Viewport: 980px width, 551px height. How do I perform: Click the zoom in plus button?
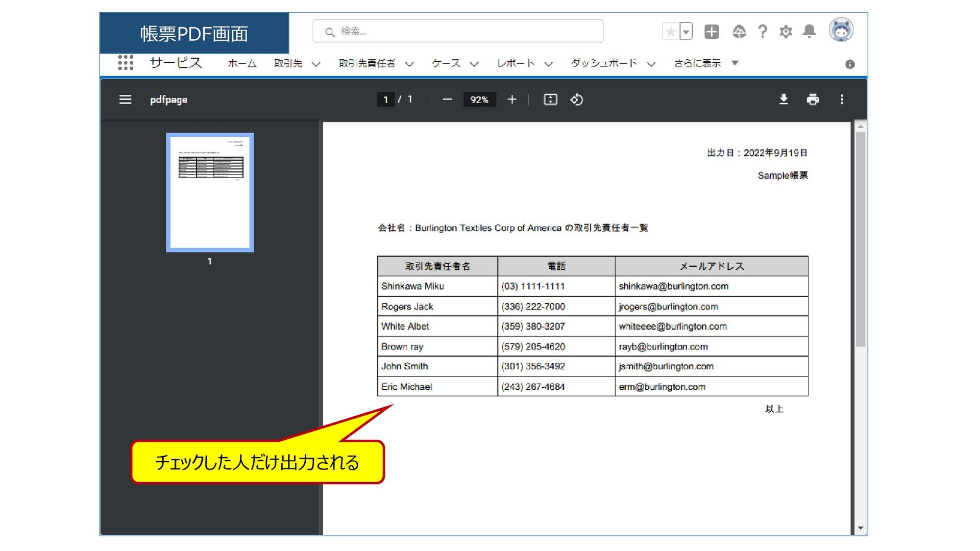(x=512, y=99)
